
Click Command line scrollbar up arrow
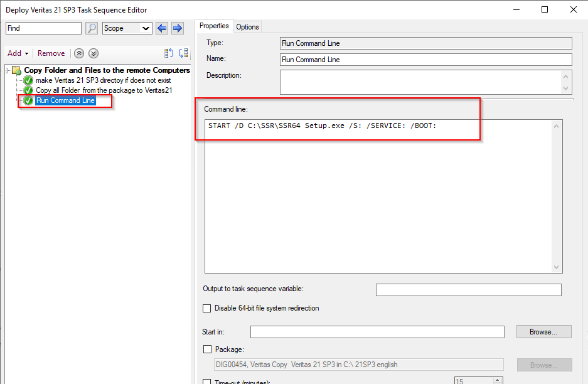(557, 126)
